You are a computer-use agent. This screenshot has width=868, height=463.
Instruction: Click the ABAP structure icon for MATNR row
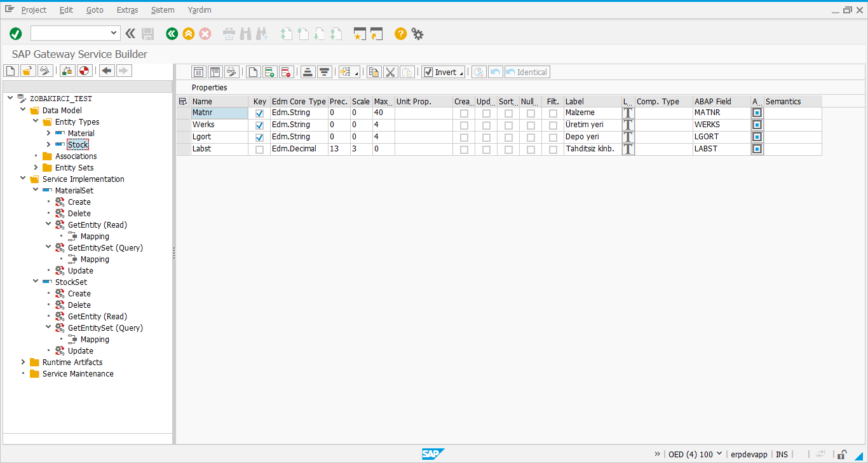pos(757,113)
